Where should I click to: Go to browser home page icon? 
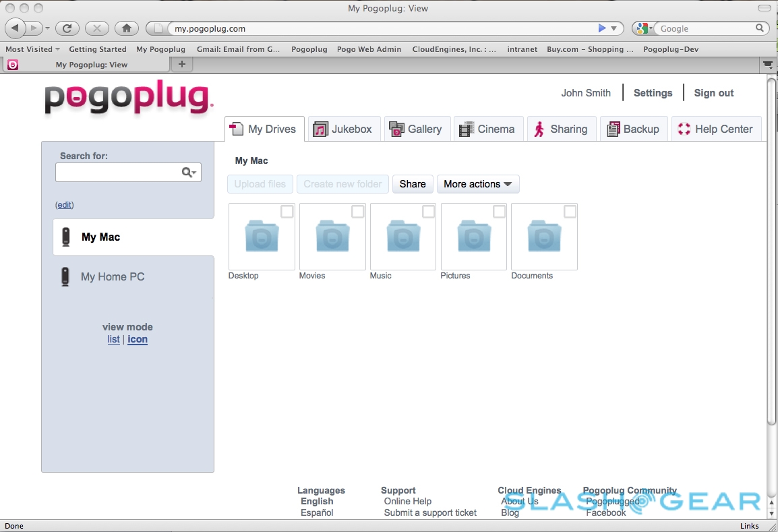[x=126, y=28]
